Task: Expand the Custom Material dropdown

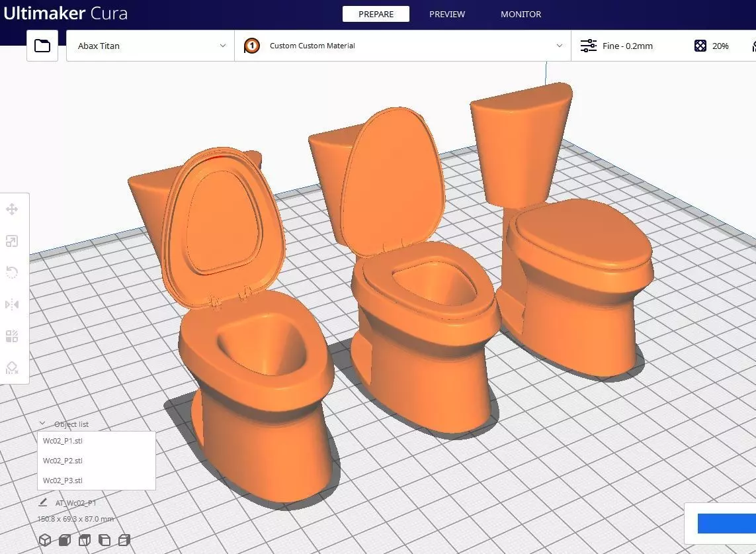Action: [x=403, y=46]
